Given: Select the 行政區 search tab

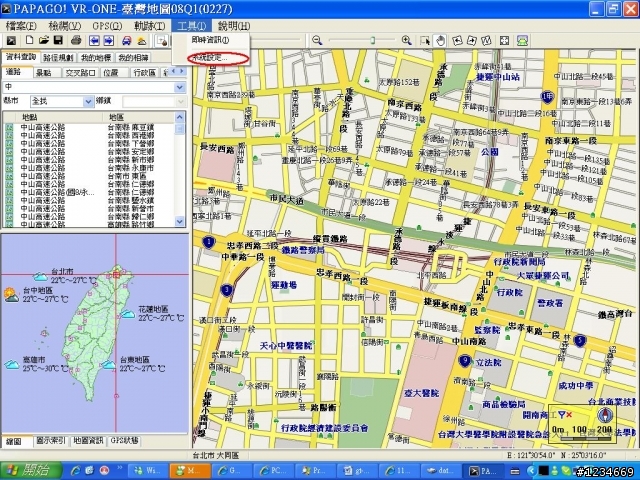Looking at the screenshot, I should pyautogui.click(x=145, y=73).
